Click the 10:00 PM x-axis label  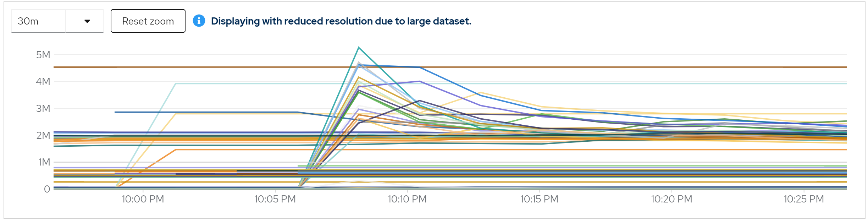[x=143, y=199]
